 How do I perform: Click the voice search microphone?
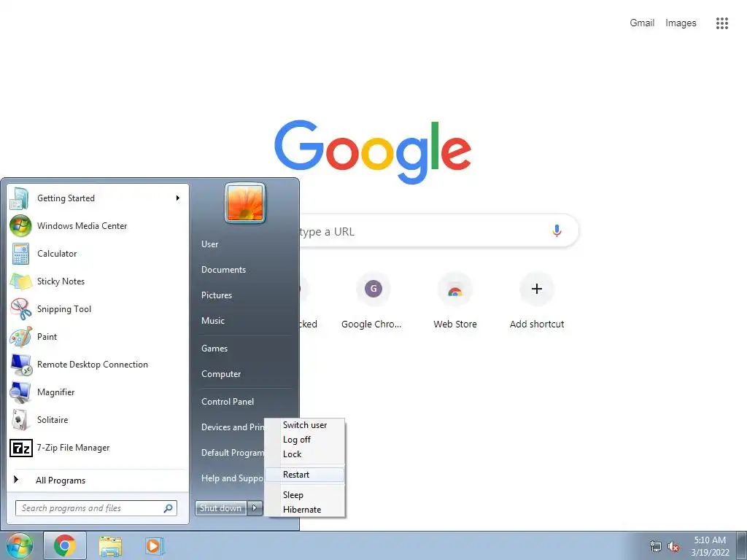(x=557, y=231)
